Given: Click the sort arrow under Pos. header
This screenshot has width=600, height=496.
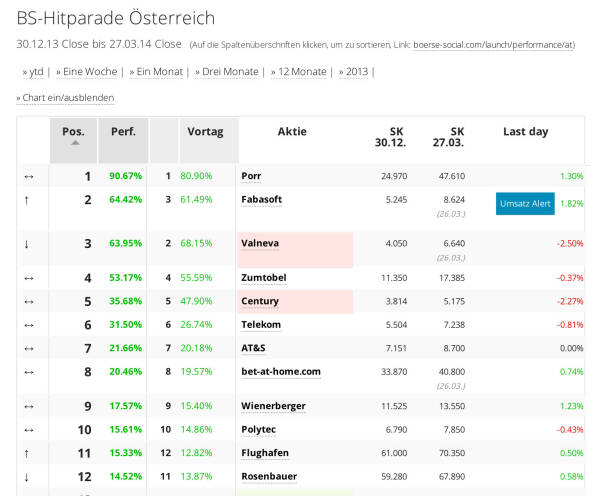Looking at the screenshot, I should 73,143.
